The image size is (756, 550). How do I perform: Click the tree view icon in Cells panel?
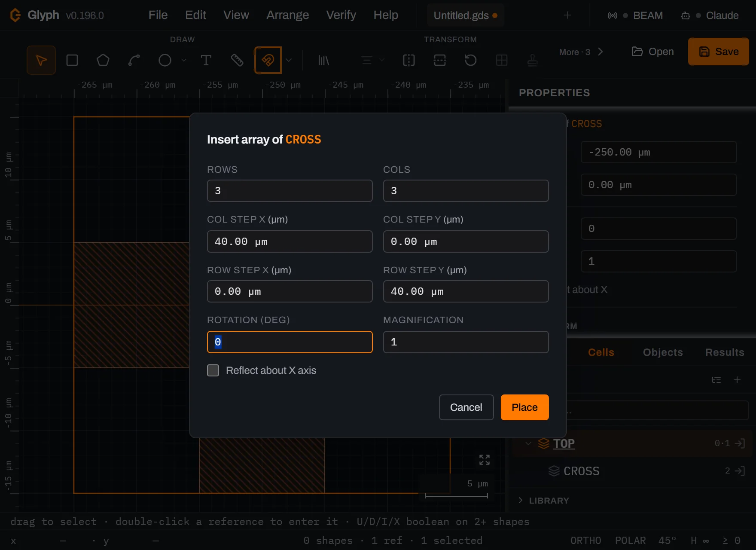click(716, 380)
